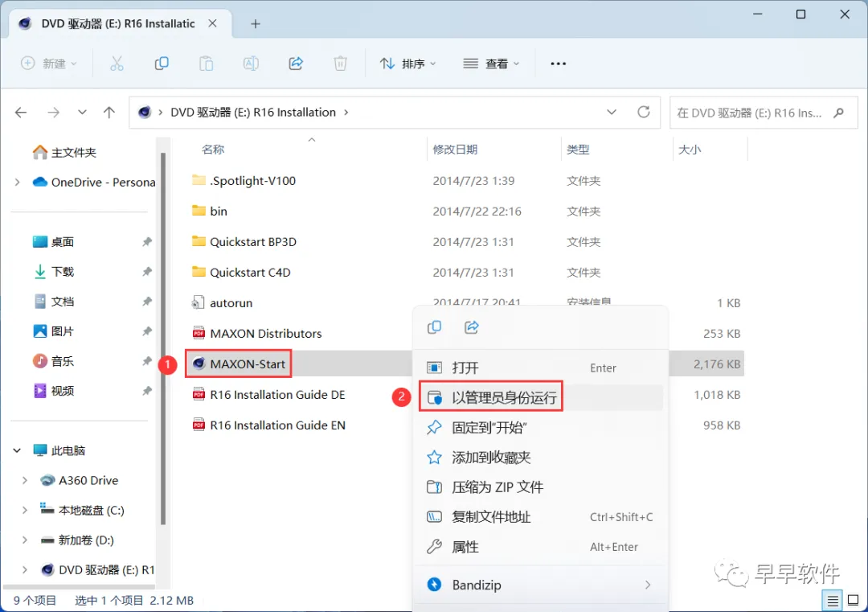Viewport: 868px width, 612px height.
Task: Click the Rename icon in the toolbar
Action: point(251,64)
